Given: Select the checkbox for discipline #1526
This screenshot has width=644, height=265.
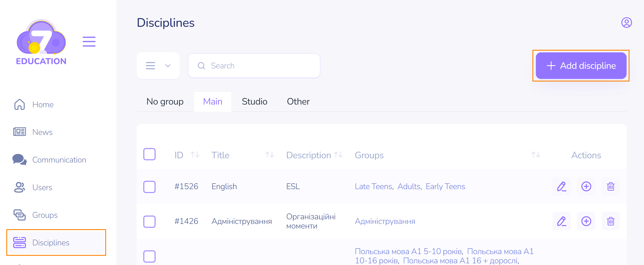Looking at the screenshot, I should (149, 187).
